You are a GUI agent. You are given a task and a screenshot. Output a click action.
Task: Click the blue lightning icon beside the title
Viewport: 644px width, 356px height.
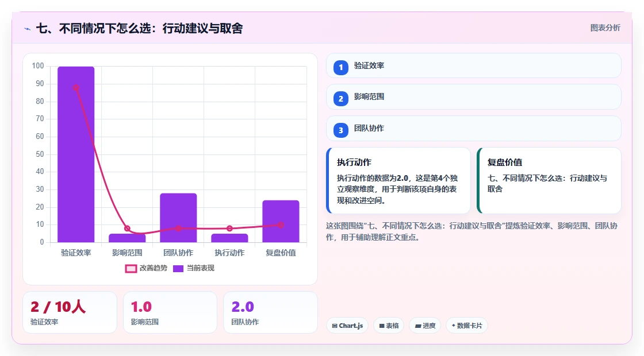tap(28, 29)
